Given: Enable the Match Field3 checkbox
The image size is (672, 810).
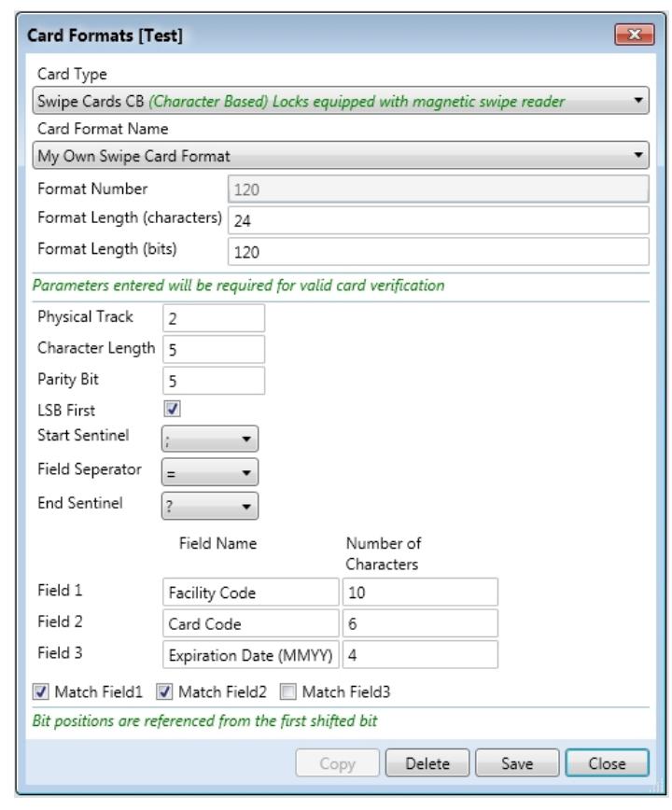Looking at the screenshot, I should (x=287, y=691).
